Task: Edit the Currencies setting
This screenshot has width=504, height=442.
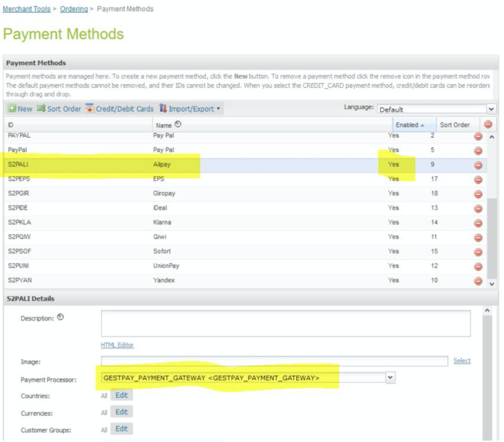Action: [122, 412]
